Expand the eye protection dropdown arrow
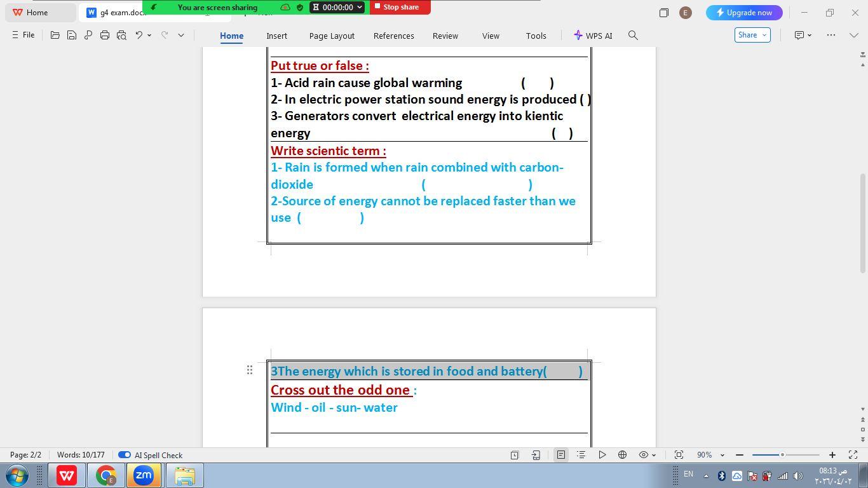 click(654, 455)
